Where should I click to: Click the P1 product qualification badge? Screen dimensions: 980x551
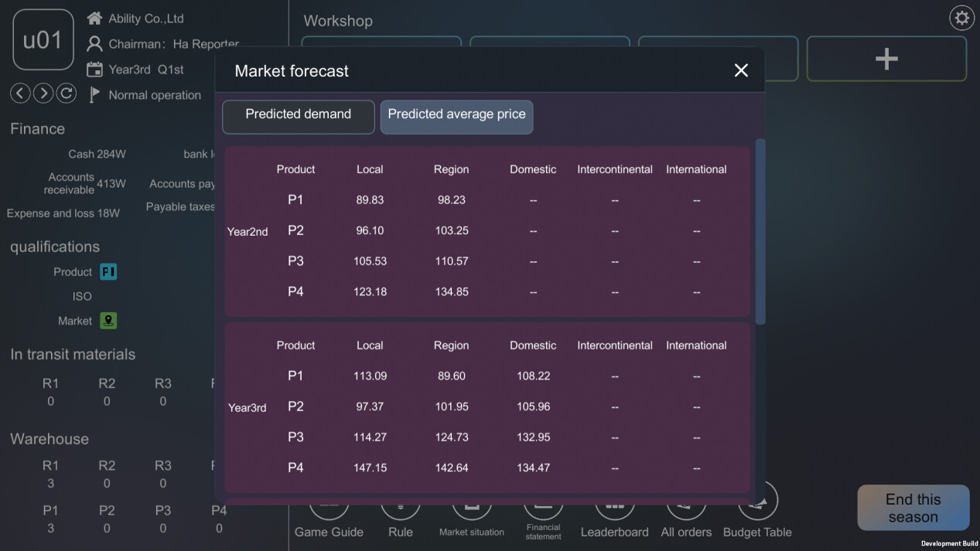(108, 272)
